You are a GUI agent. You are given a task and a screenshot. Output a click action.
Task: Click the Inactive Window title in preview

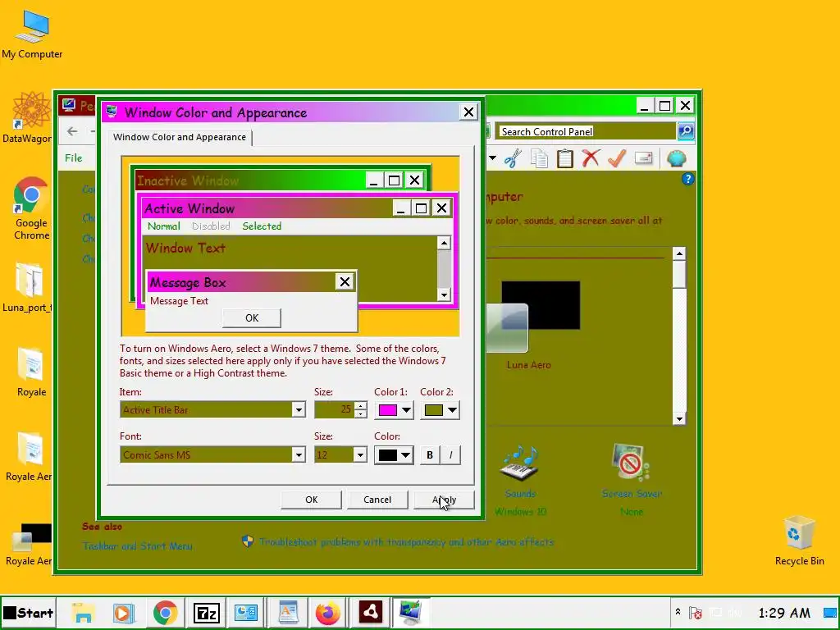point(188,180)
